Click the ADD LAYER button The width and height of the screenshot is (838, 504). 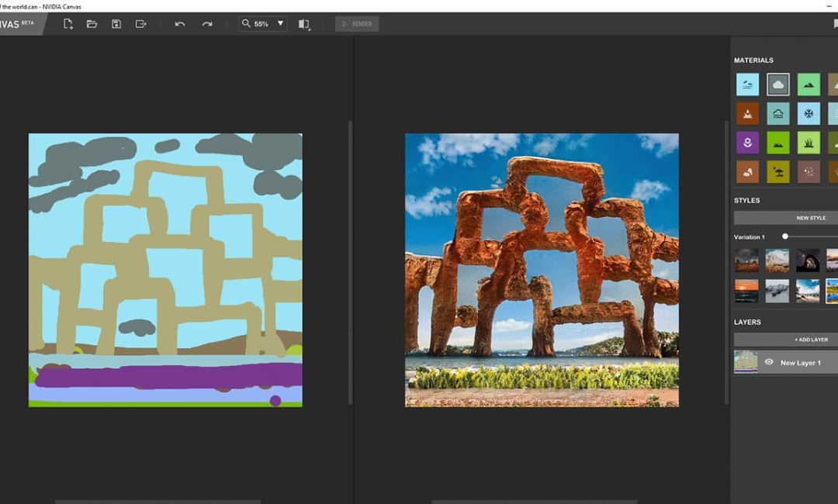point(785,339)
